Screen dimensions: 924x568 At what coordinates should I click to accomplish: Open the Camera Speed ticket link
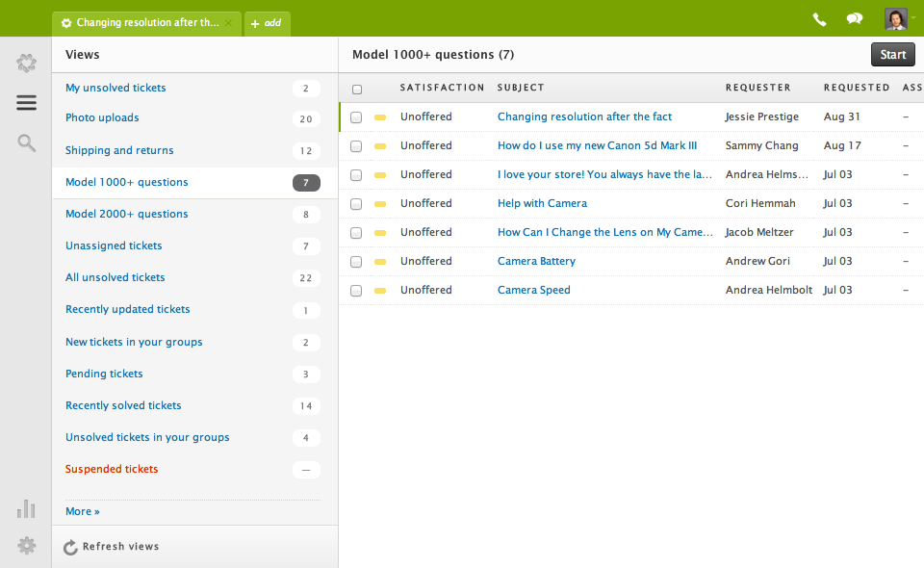(533, 290)
